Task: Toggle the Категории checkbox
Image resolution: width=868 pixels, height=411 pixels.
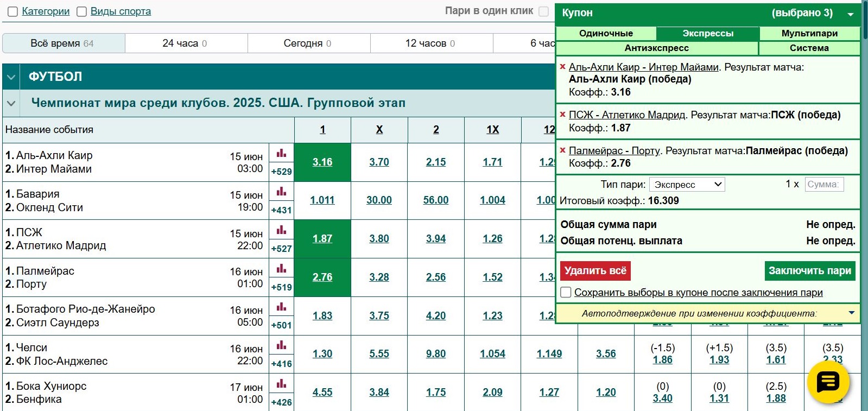Action: tap(12, 11)
